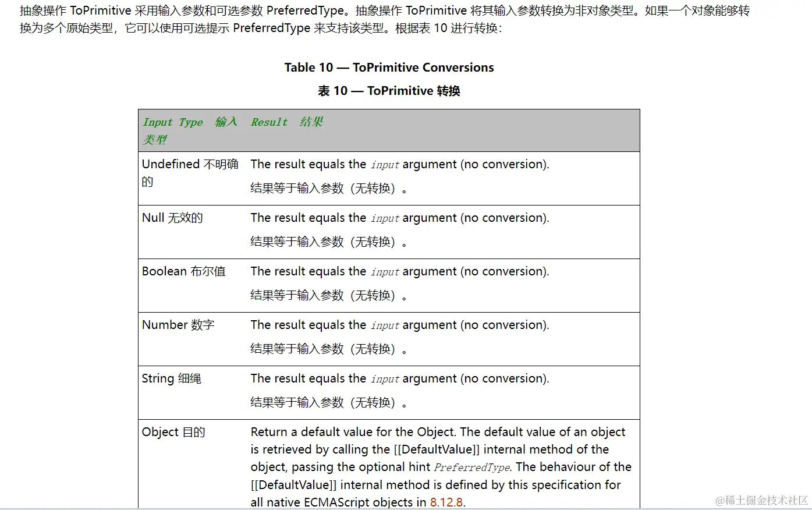The height and width of the screenshot is (510, 812).
Task: Click the "Table 10 — ToPrimitive Conversions" title
Action: [x=389, y=68]
